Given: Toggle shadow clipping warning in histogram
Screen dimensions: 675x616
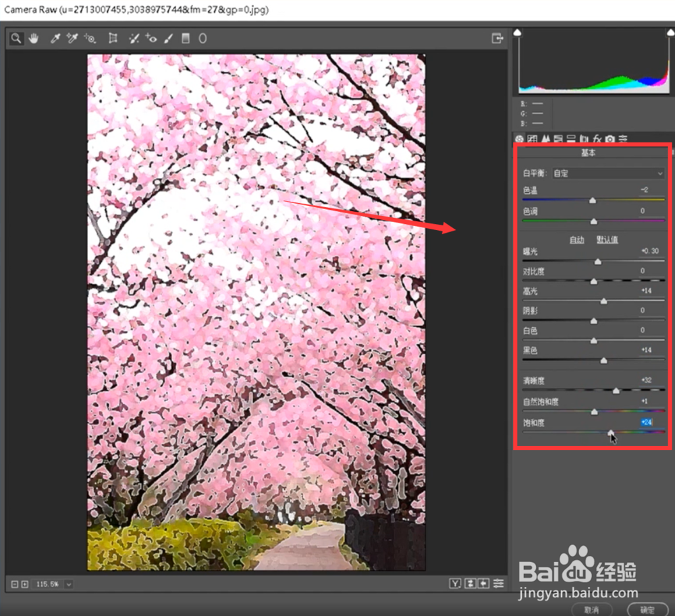Looking at the screenshot, I should click(x=518, y=32).
